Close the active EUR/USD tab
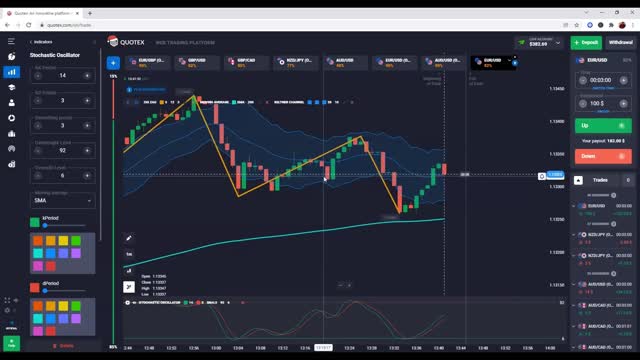The width and height of the screenshot is (640, 360). (x=515, y=57)
